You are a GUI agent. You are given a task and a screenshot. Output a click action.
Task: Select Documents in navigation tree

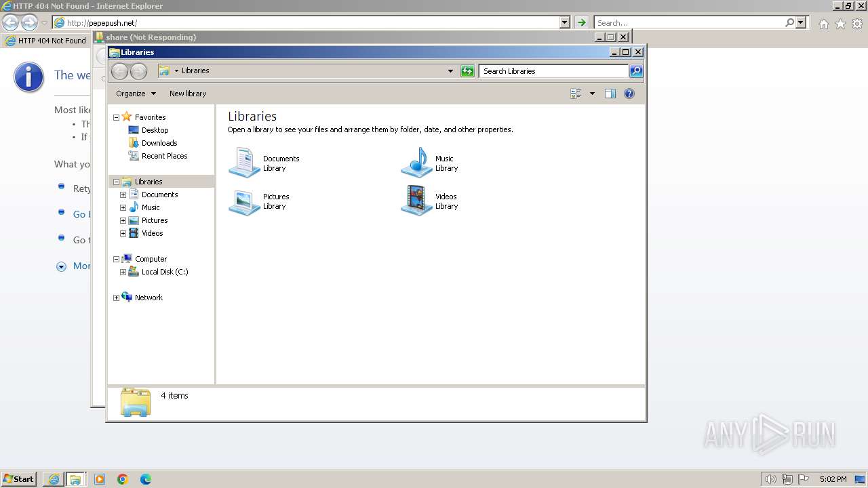[x=159, y=195]
